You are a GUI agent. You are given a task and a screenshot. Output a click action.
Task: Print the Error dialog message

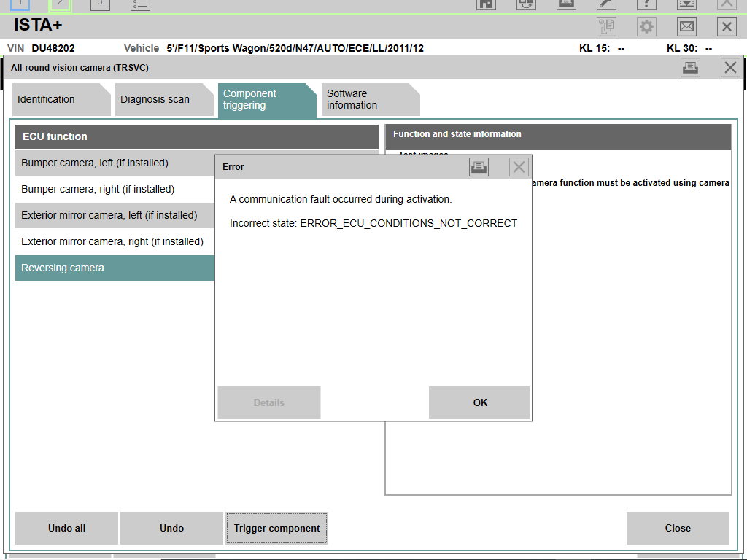479,167
